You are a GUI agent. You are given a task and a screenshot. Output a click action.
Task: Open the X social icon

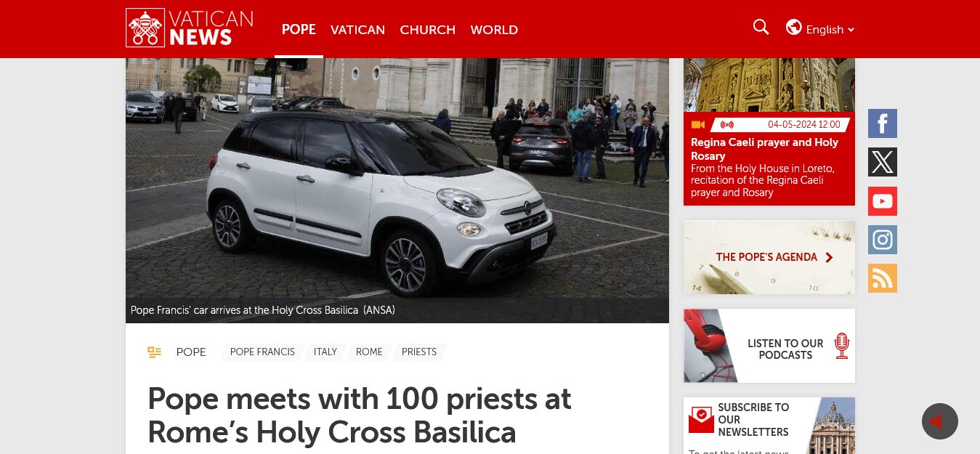coord(883,162)
